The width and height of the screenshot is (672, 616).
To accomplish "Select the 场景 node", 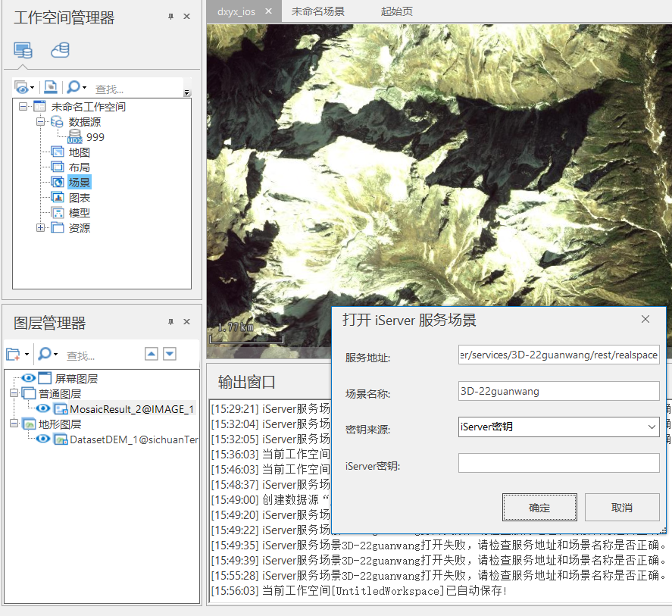I will tap(80, 182).
